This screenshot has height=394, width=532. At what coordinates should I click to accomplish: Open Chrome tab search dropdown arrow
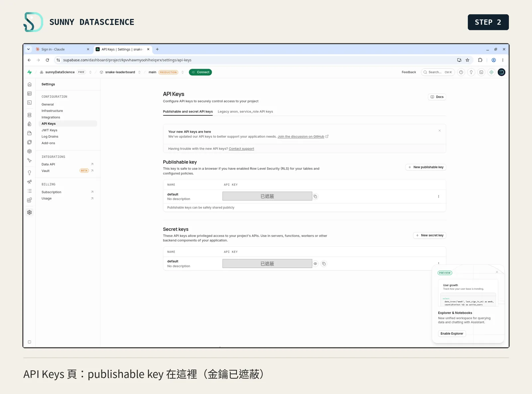(x=29, y=49)
